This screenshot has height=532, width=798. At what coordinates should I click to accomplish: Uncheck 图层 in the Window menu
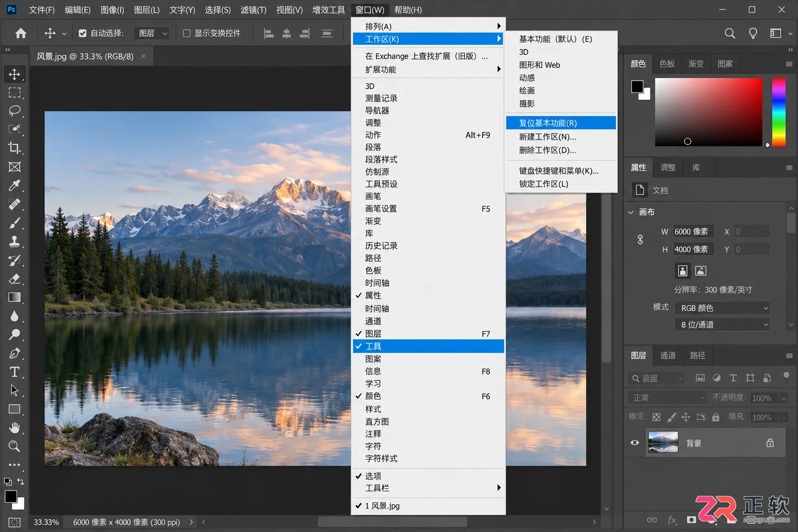pyautogui.click(x=428, y=334)
